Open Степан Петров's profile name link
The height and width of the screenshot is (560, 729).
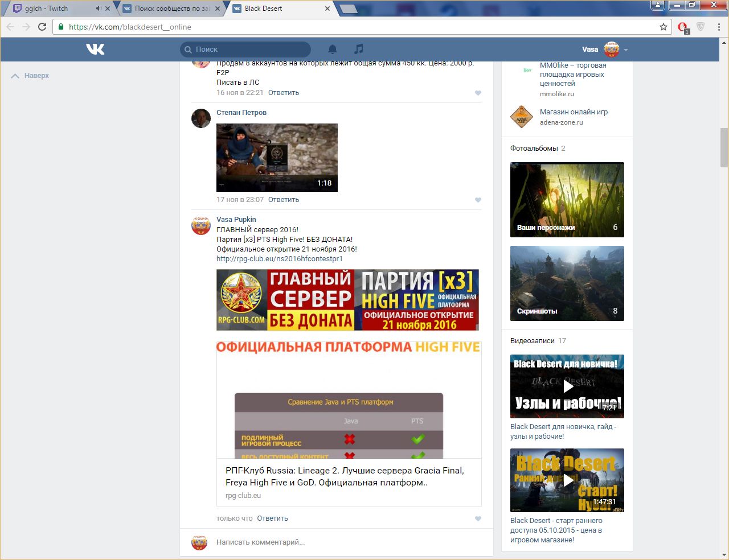pos(241,113)
